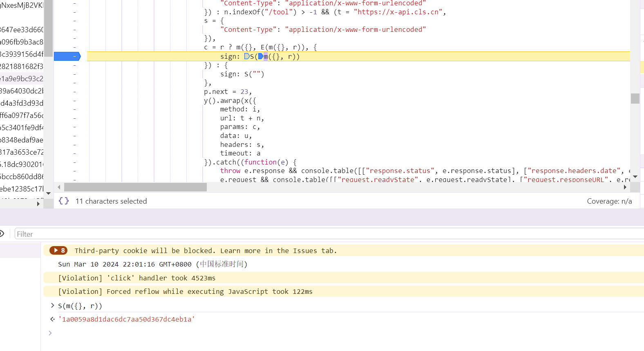Click the 'Forced reflow' violation message

pos(185,291)
